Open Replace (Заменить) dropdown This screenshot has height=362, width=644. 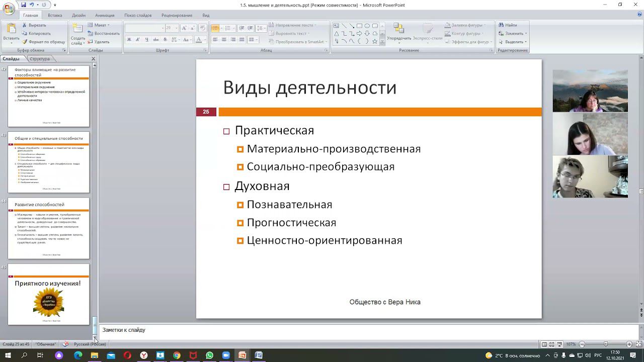coord(513,34)
